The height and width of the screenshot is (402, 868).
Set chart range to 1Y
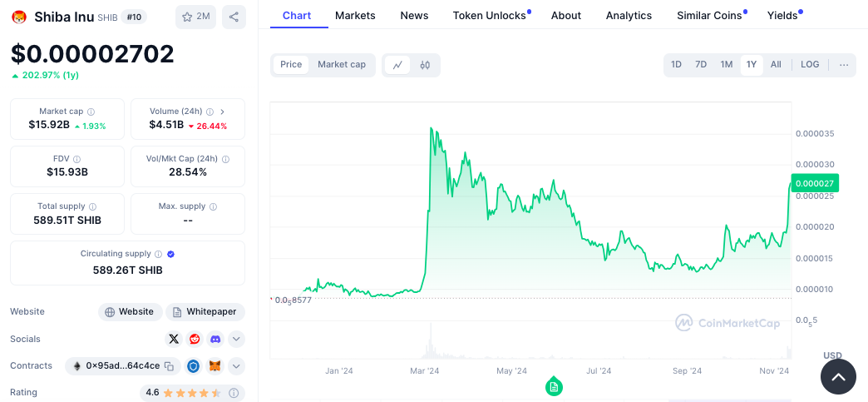click(x=752, y=64)
